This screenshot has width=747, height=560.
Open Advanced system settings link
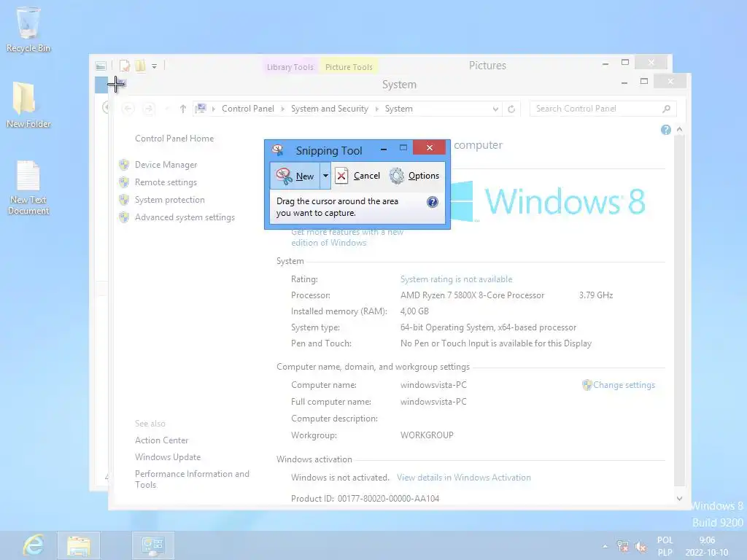[x=185, y=217]
